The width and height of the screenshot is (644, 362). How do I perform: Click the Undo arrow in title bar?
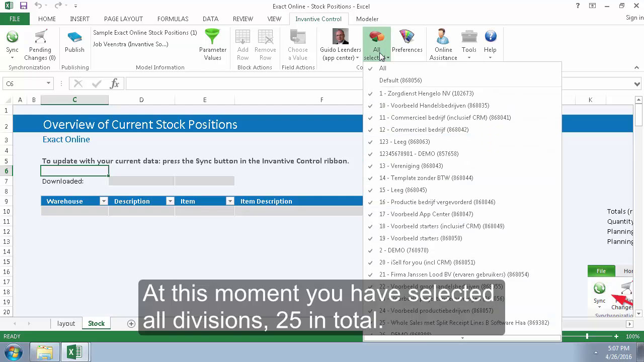(x=39, y=6)
